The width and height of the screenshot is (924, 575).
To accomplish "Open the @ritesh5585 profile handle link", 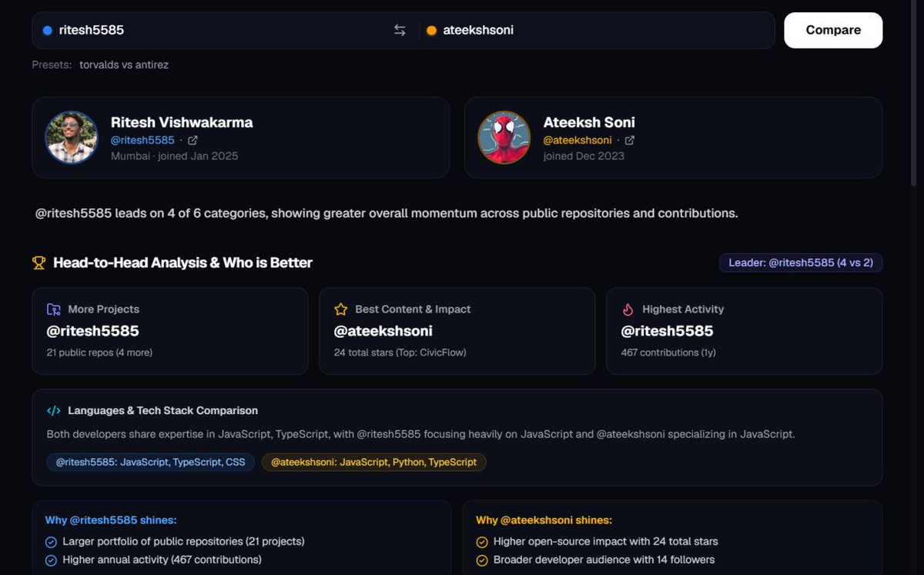I will (142, 140).
